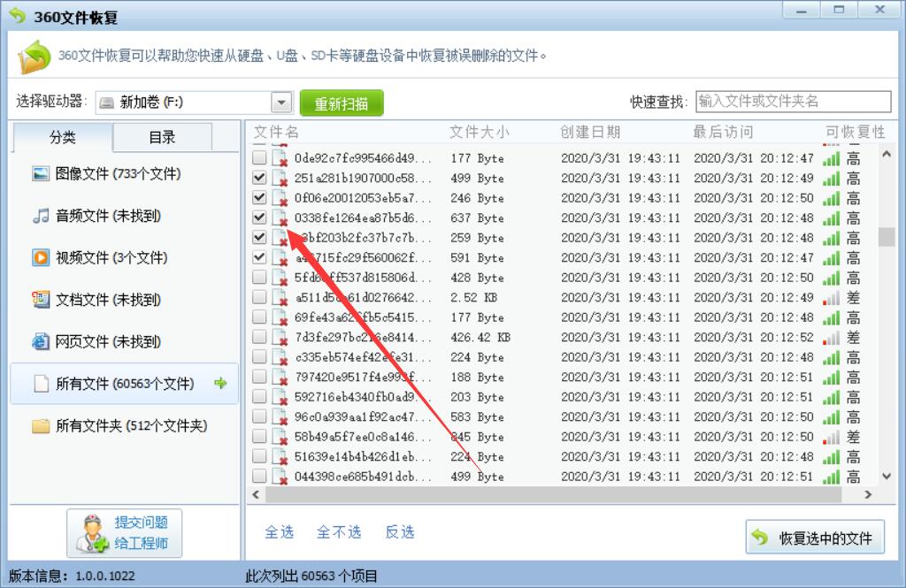Sort by 最后访问 column header
Image resolution: width=906 pixels, height=588 pixels.
[x=723, y=133]
